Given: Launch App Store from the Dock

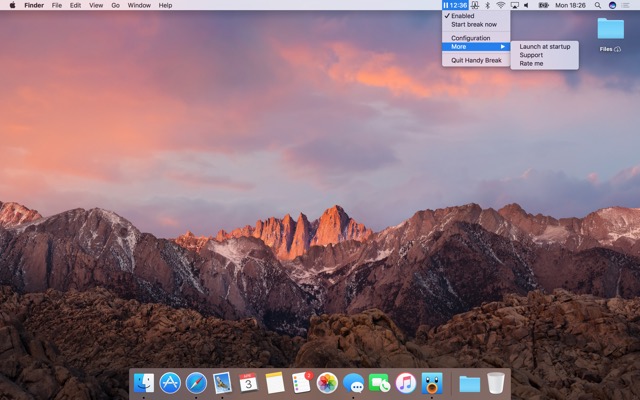Looking at the screenshot, I should [170, 383].
